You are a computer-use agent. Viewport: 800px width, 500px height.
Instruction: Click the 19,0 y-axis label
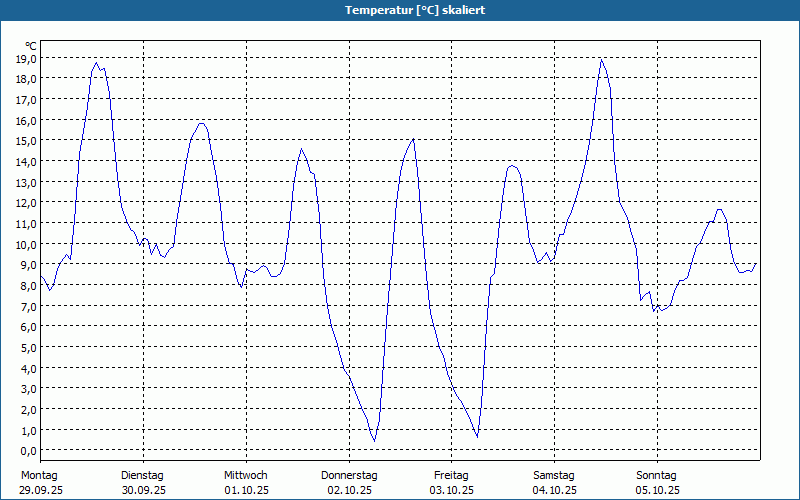click(x=26, y=58)
